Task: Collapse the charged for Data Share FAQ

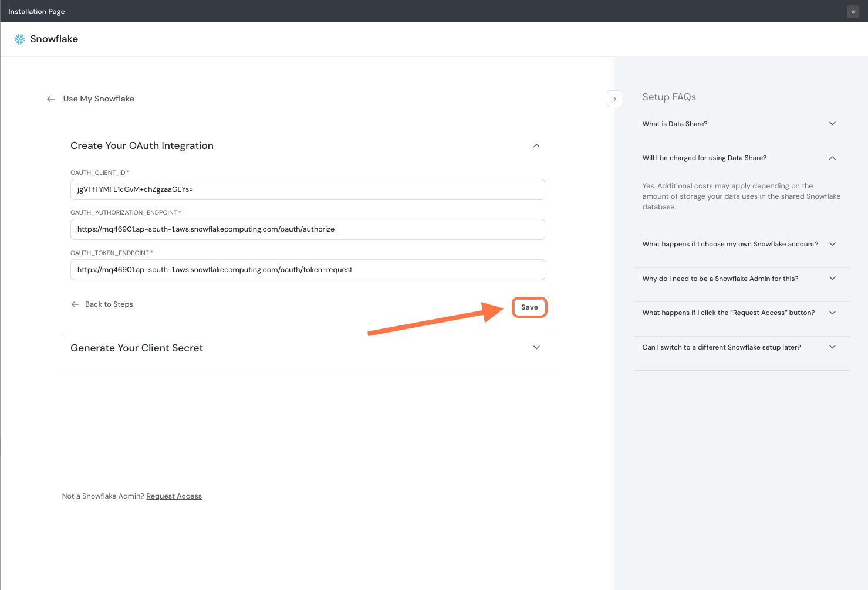Action: [832, 158]
